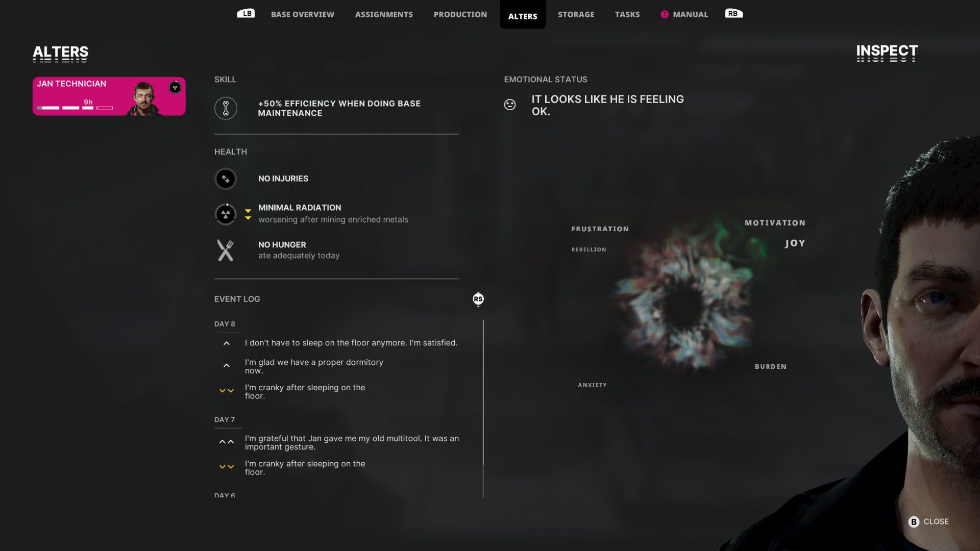This screenshot has width=980, height=551.
Task: Click the RS scroll icon by Event Log
Action: point(478,299)
